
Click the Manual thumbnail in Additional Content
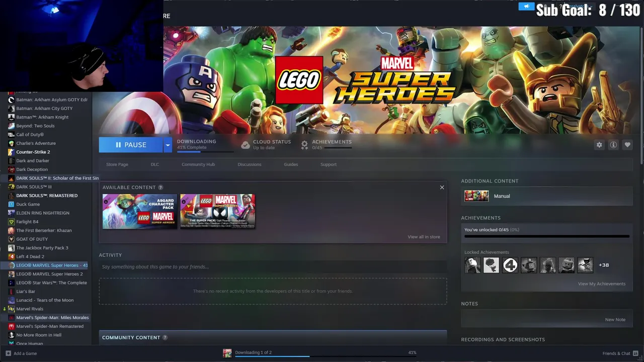click(x=476, y=196)
